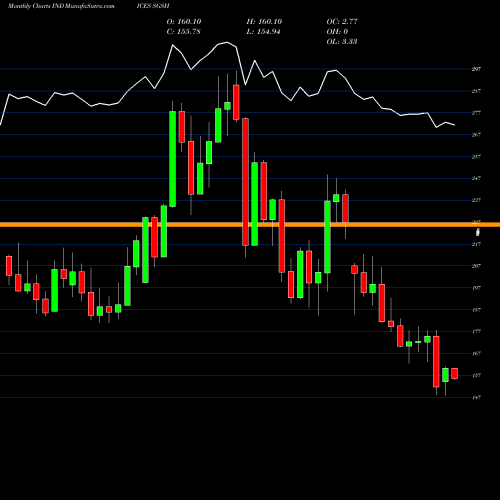500x500 pixels.
Task: Click the 277 price axis label
Action: 476,113
